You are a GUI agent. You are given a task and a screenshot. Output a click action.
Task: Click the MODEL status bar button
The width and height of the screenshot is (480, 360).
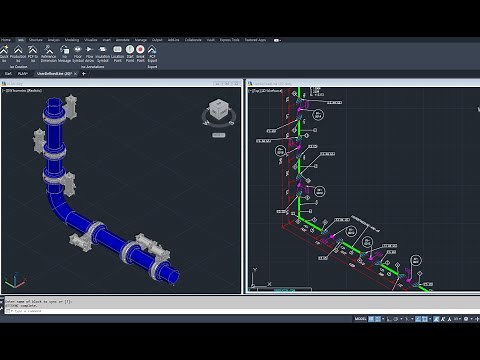point(360,319)
